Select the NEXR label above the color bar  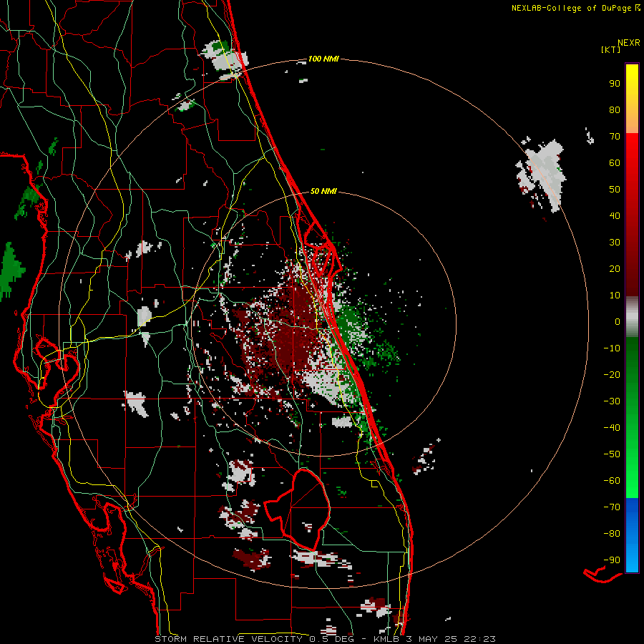(x=629, y=43)
